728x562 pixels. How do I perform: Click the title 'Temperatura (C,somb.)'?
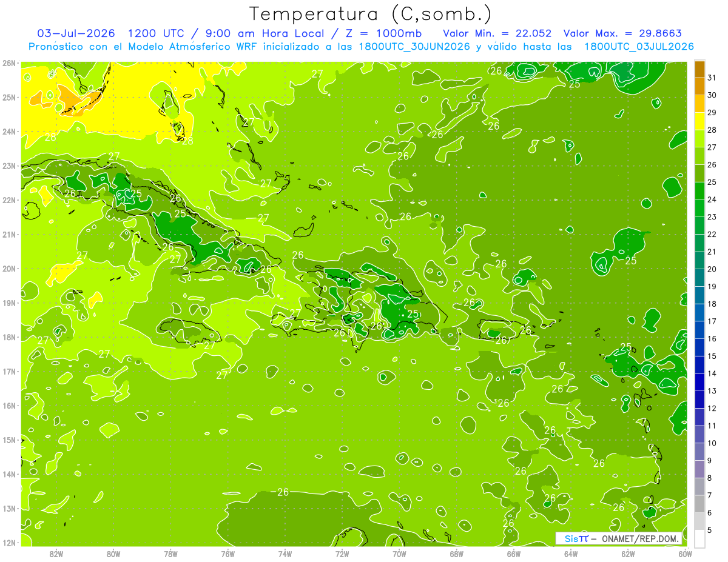point(371,14)
